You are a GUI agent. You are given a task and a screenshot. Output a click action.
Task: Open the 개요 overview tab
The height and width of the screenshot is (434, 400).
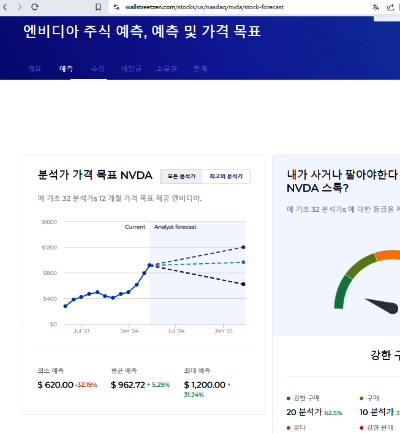(x=34, y=69)
